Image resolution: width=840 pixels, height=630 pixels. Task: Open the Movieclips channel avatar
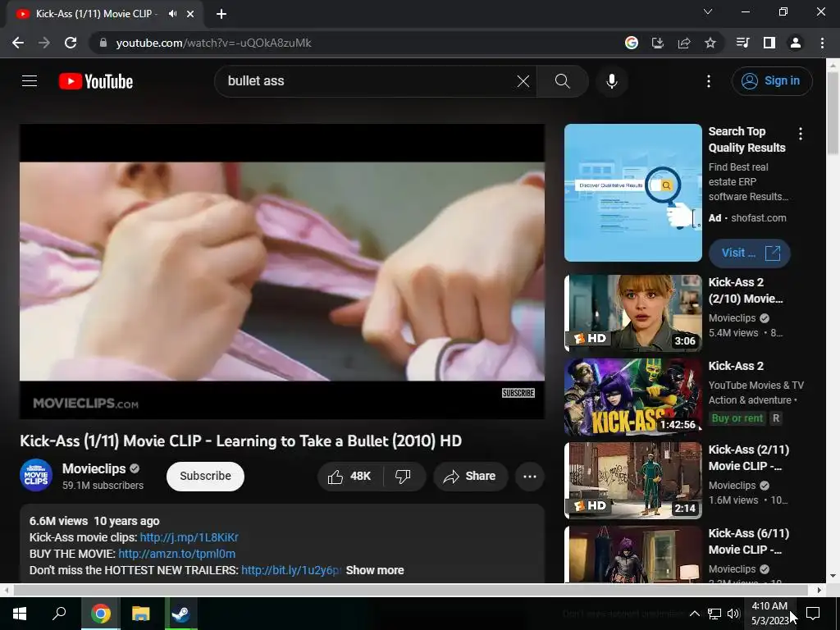point(36,475)
